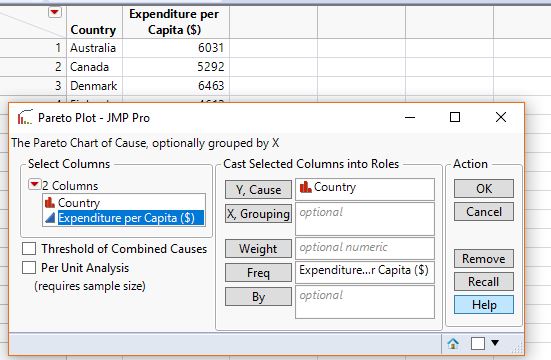
Task: Select Expenditure...r Capita ($) in Freq box
Action: (x=364, y=270)
